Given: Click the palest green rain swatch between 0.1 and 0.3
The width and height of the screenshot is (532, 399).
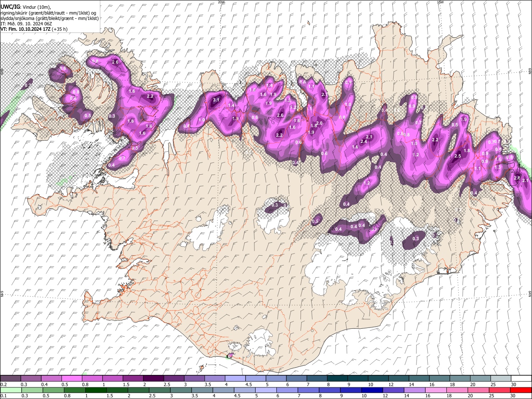Looking at the screenshot, I should click(10, 390).
